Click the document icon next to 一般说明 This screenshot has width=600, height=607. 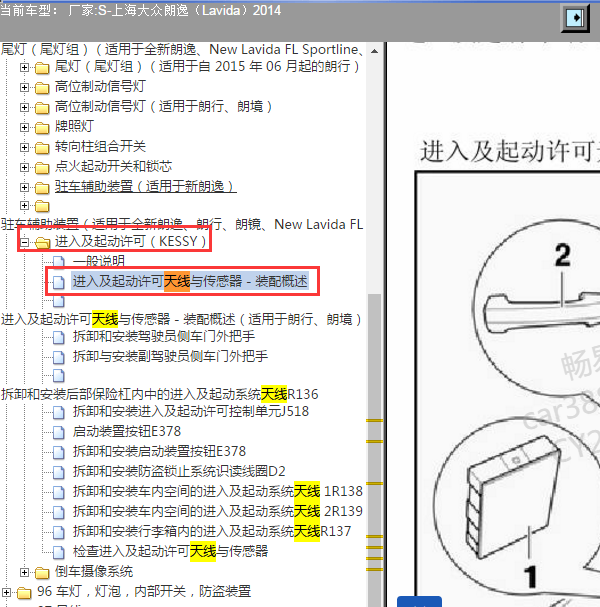58,262
